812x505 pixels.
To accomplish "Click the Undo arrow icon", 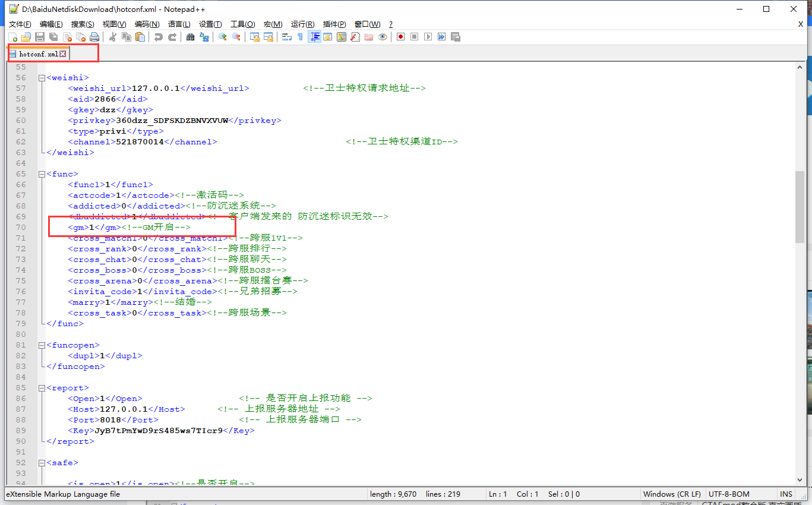I will tap(158, 37).
